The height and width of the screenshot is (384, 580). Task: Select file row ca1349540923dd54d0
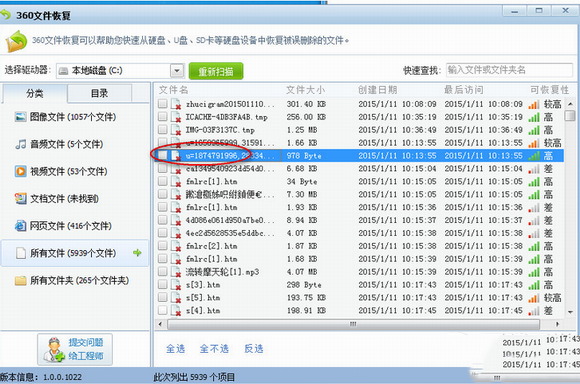point(359,169)
